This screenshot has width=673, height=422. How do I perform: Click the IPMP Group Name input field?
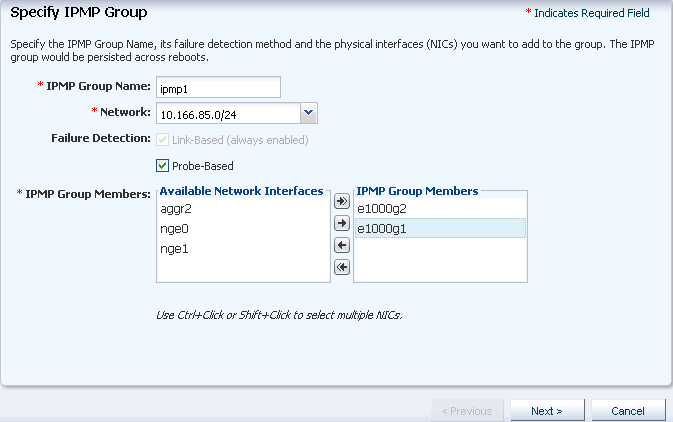point(218,88)
